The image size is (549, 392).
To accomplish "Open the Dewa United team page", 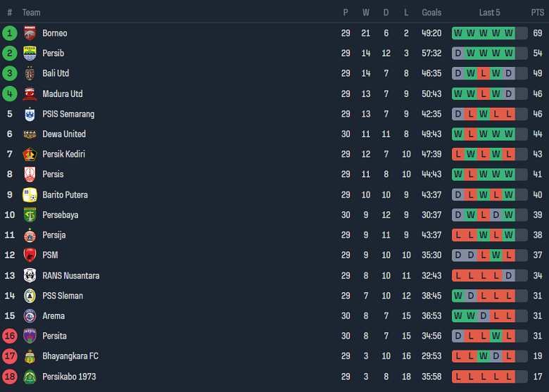I will point(64,134).
